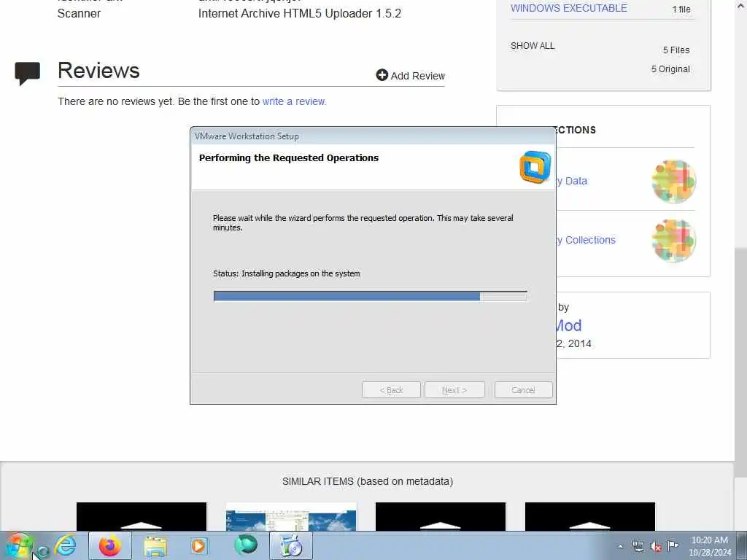Viewport: 747px width, 560px height.
Task: Follow the 'write a review' link
Action: tap(294, 101)
